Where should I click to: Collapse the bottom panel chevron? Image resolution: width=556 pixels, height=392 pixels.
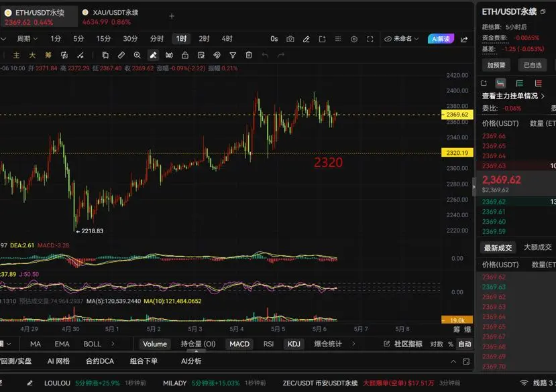tap(453, 362)
